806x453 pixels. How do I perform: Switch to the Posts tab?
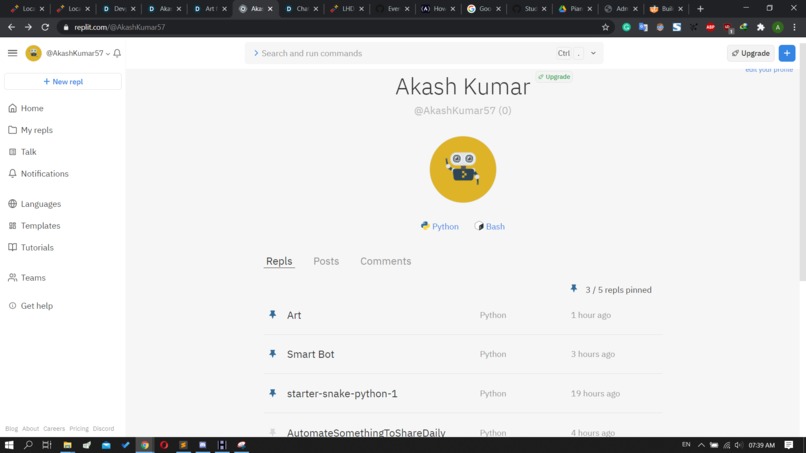[x=326, y=261]
